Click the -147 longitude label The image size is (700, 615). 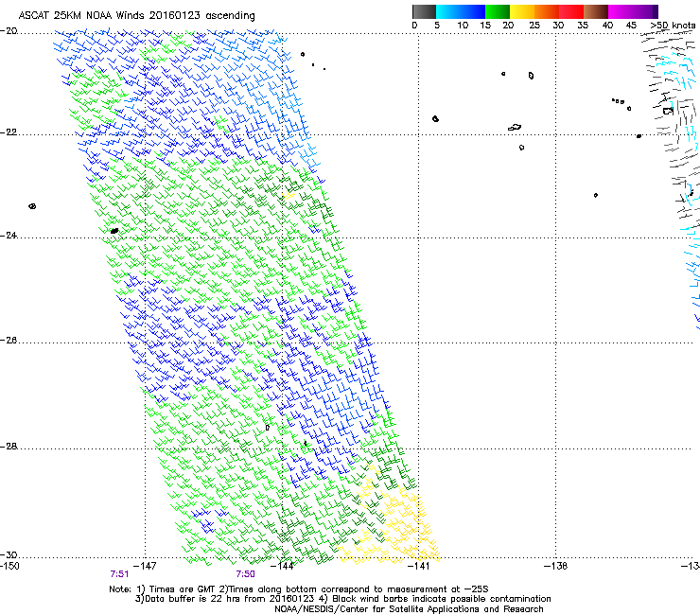point(145,566)
